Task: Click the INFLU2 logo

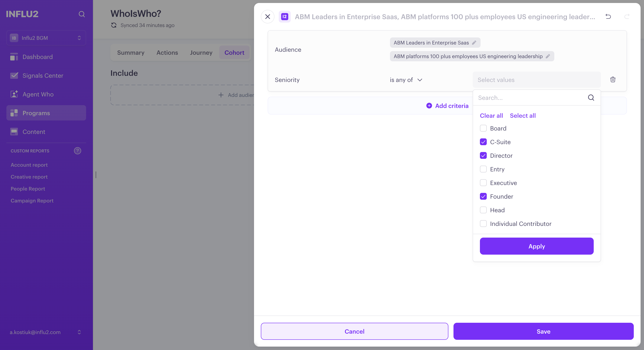Action: coord(22,14)
